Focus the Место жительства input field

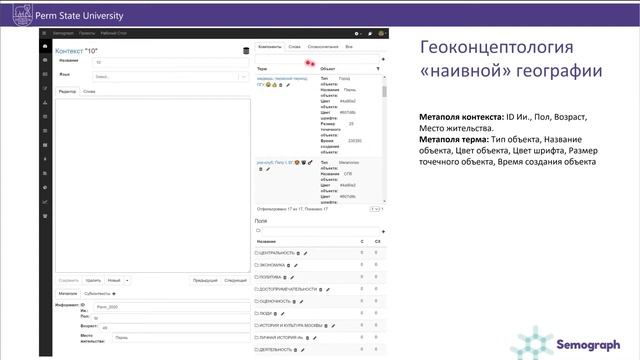coord(181,338)
